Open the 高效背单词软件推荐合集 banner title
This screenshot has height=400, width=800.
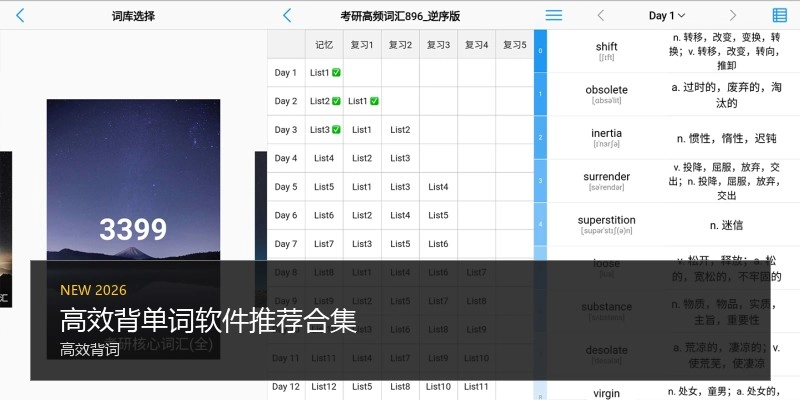click(208, 320)
